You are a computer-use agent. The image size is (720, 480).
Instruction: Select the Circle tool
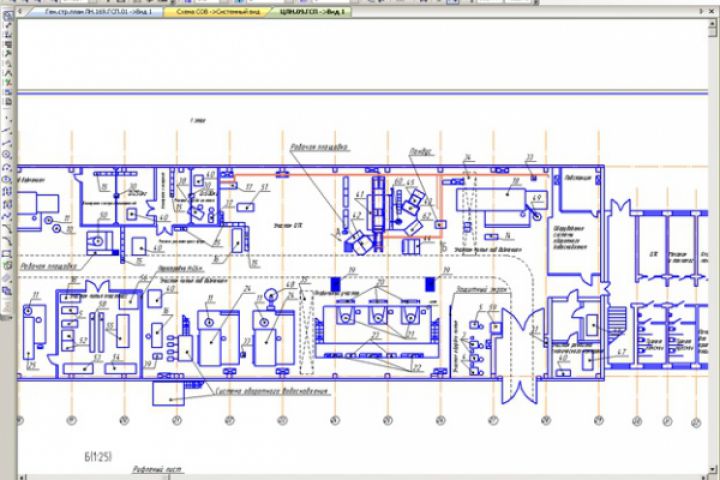pos(7,155)
